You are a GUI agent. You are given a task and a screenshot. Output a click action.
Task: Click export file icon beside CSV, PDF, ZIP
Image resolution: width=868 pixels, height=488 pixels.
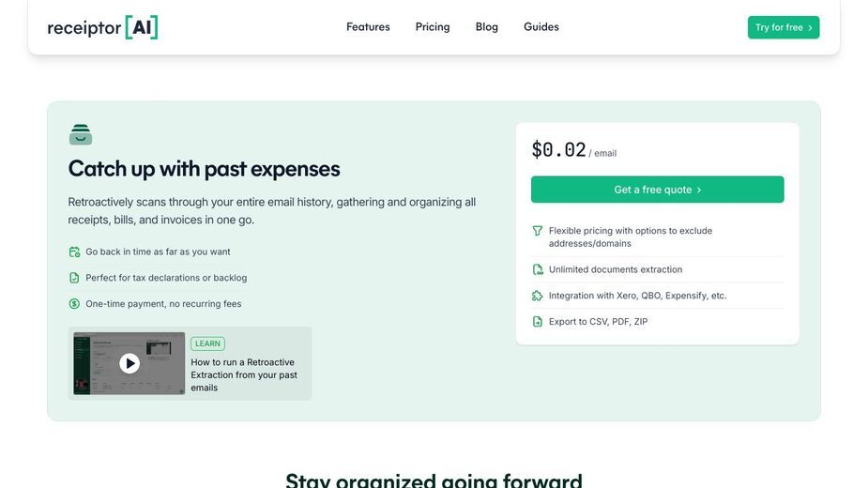coord(537,322)
